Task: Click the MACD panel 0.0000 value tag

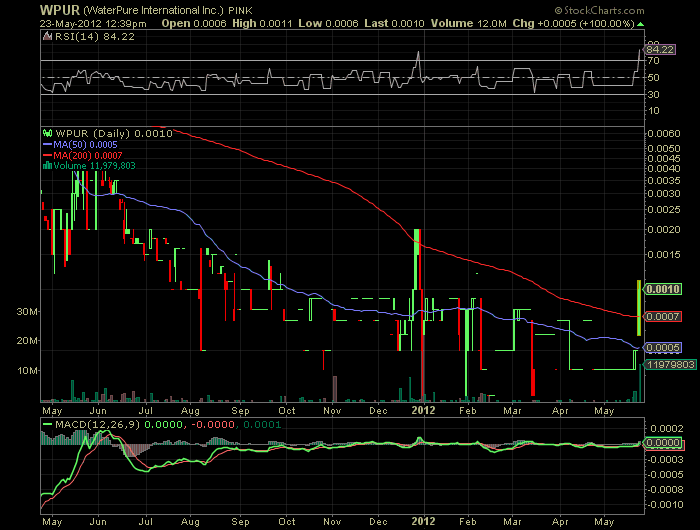Action: [x=663, y=443]
